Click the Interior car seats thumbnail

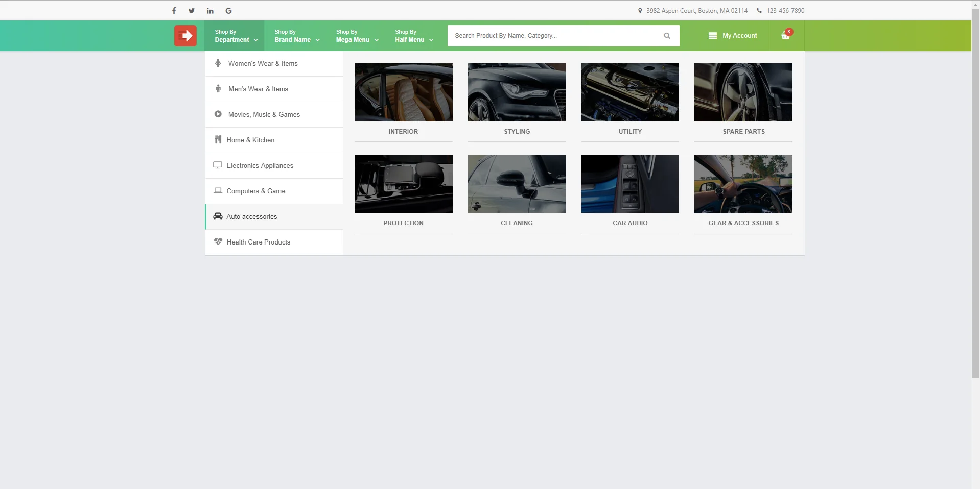[404, 92]
